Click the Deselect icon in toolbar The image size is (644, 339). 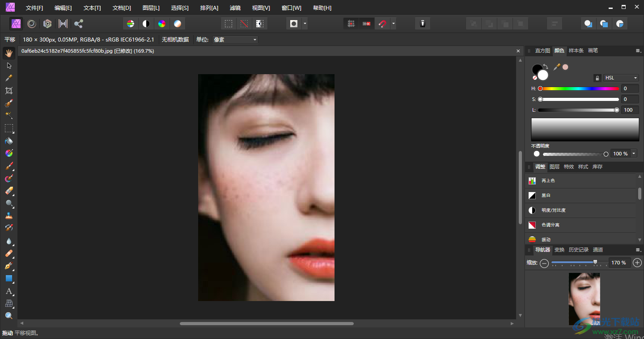click(x=244, y=24)
